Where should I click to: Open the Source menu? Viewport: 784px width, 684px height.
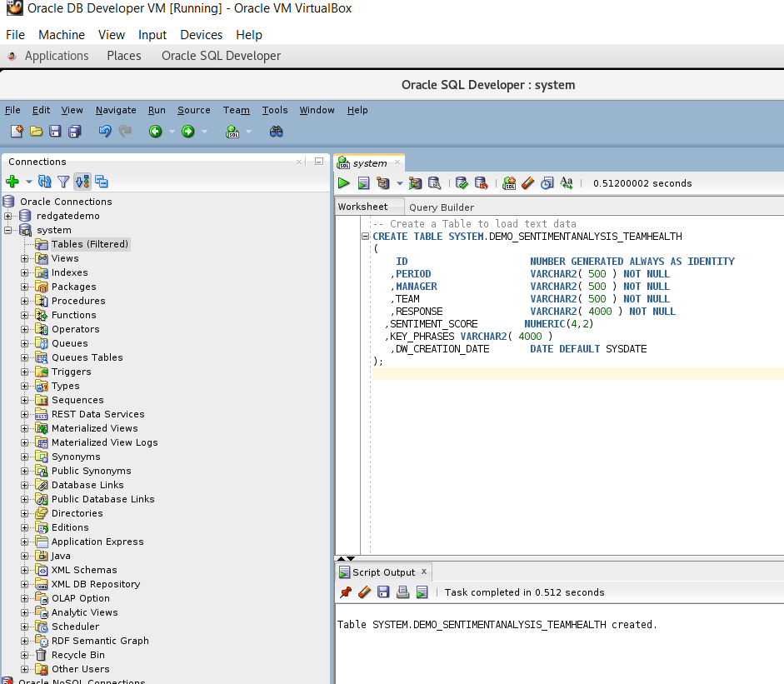(x=194, y=110)
